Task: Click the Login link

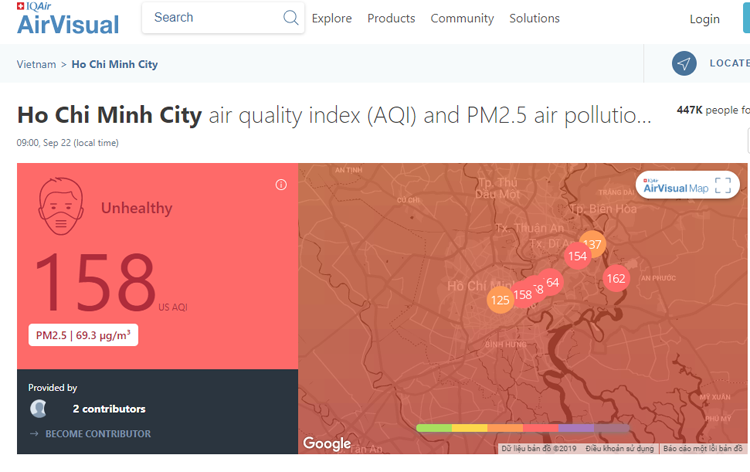Action: [x=704, y=19]
